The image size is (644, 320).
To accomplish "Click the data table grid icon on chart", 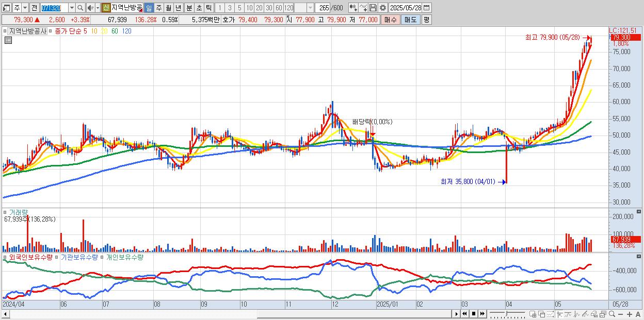I will (8, 40).
